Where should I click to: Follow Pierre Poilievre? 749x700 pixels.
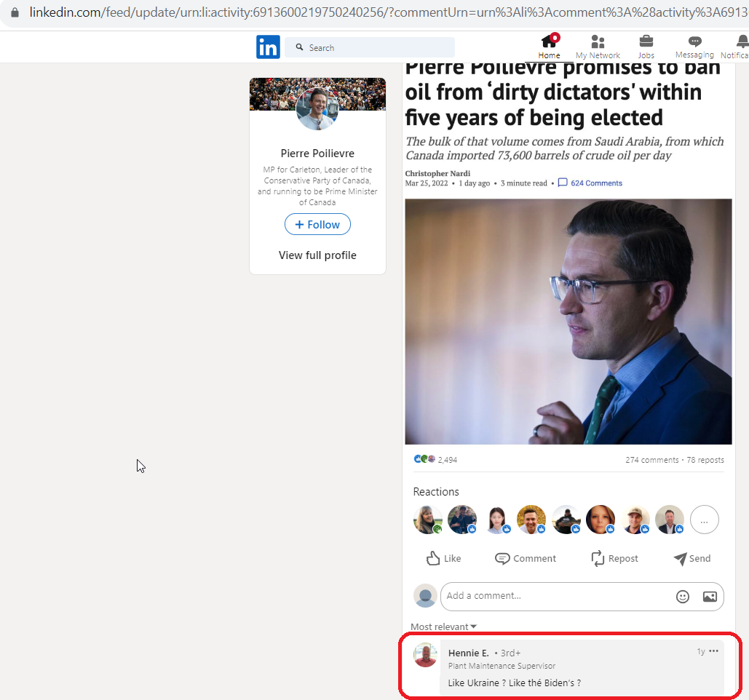317,224
